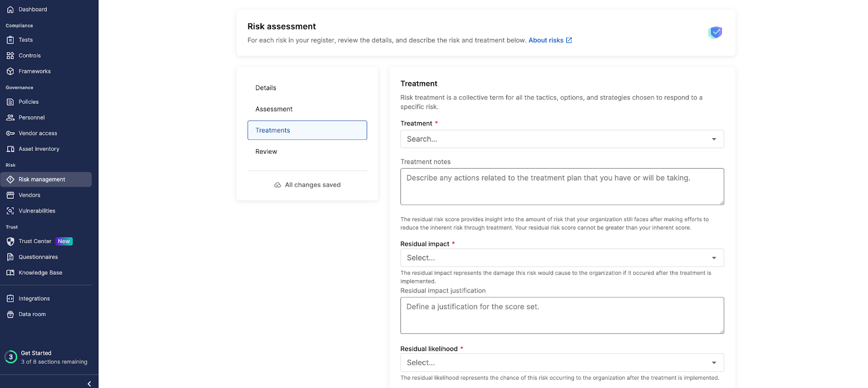This screenshot has width=868, height=388.
Task: Open the Dashboard home icon
Action: 10,9
